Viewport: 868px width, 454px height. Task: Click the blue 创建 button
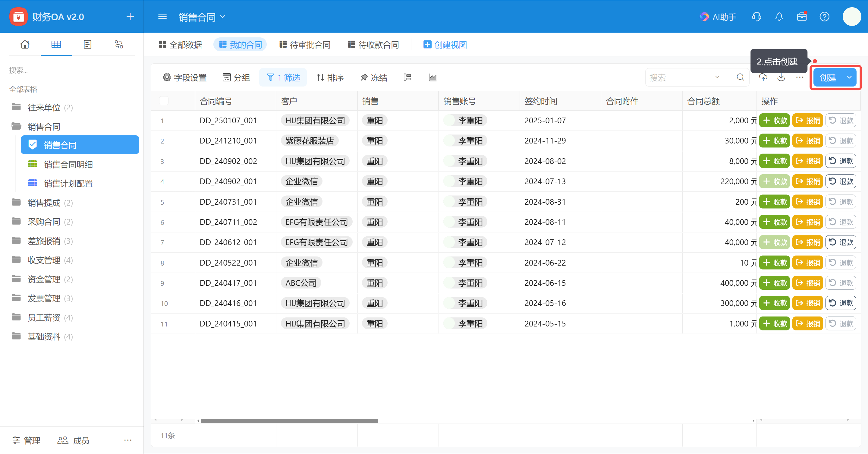pos(828,77)
